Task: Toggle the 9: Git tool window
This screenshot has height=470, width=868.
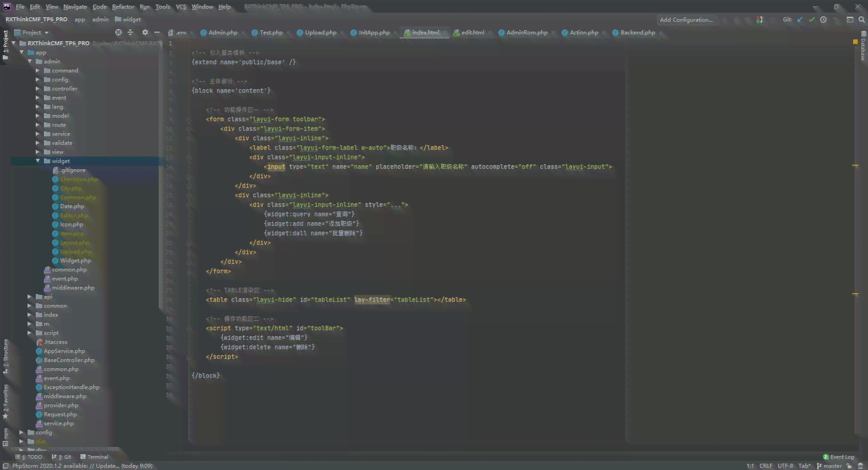Action: [61, 457]
